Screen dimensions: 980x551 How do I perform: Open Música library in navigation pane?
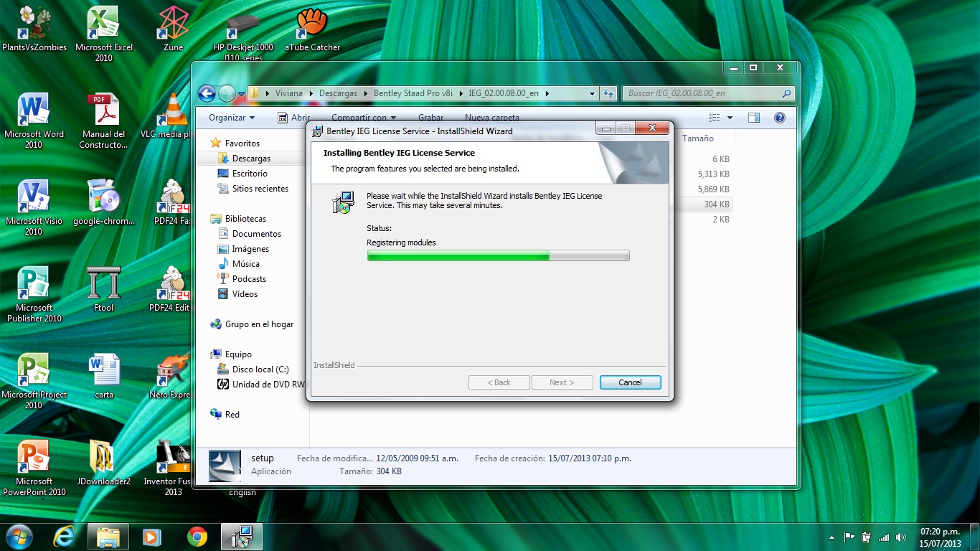(x=245, y=264)
